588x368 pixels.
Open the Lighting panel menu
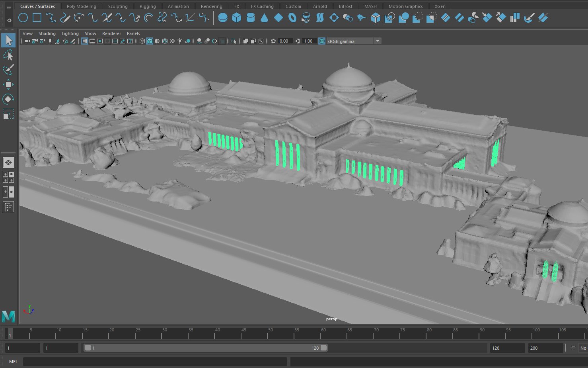point(70,33)
